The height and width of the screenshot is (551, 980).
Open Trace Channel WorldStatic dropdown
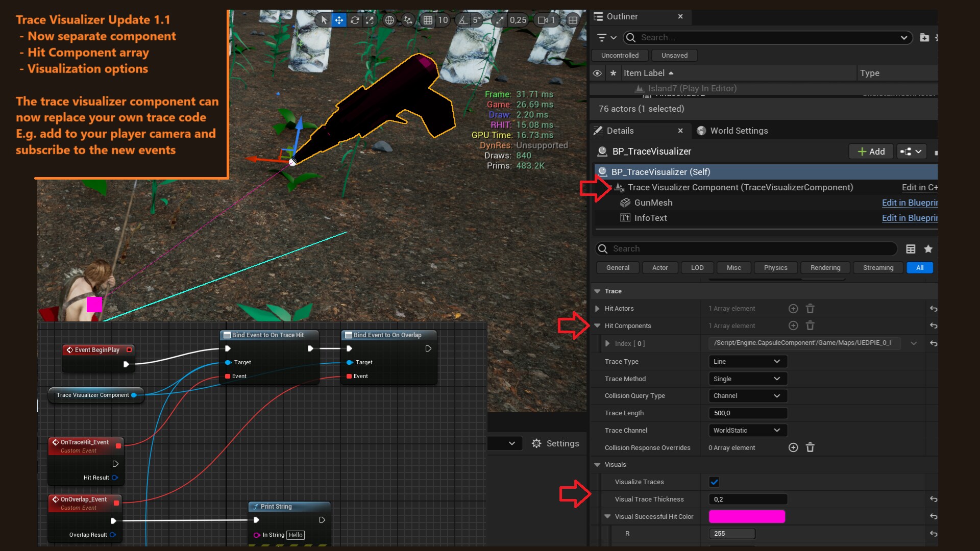(x=747, y=430)
